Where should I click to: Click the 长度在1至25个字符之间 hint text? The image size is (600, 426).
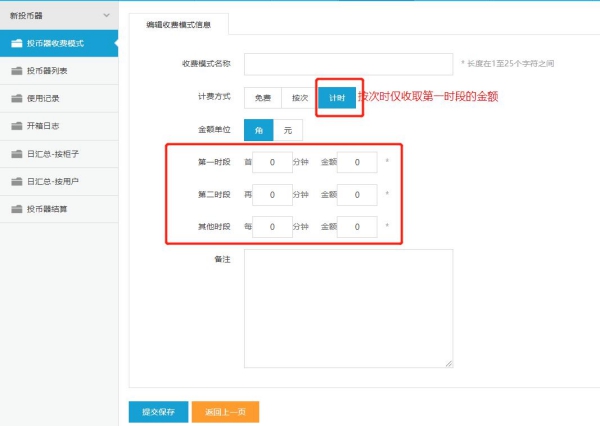click(510, 64)
